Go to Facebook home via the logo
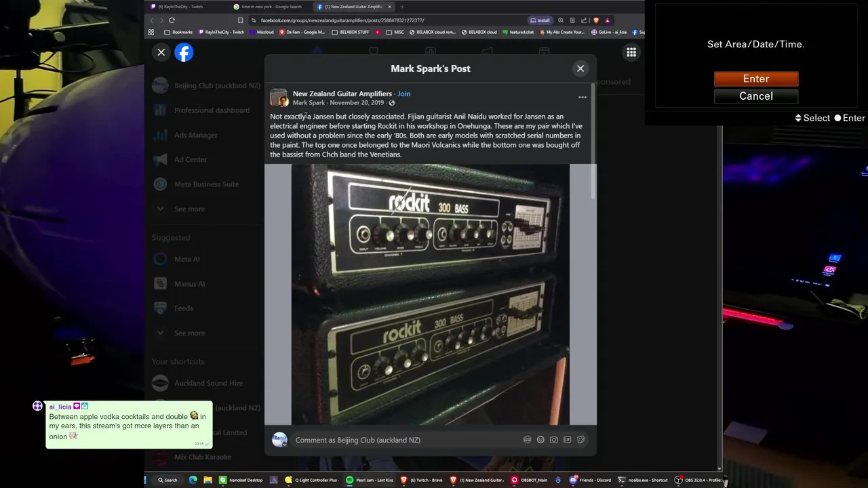The height and width of the screenshot is (488, 868). [184, 52]
